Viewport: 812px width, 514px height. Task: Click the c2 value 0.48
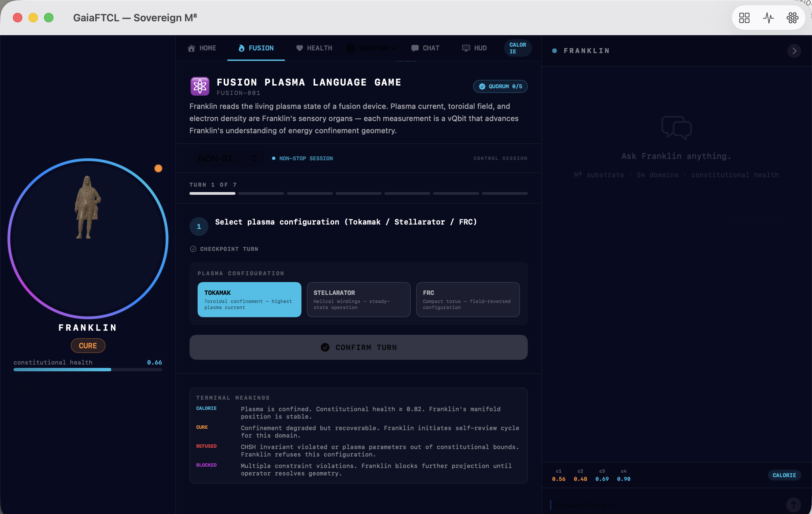pos(580,479)
